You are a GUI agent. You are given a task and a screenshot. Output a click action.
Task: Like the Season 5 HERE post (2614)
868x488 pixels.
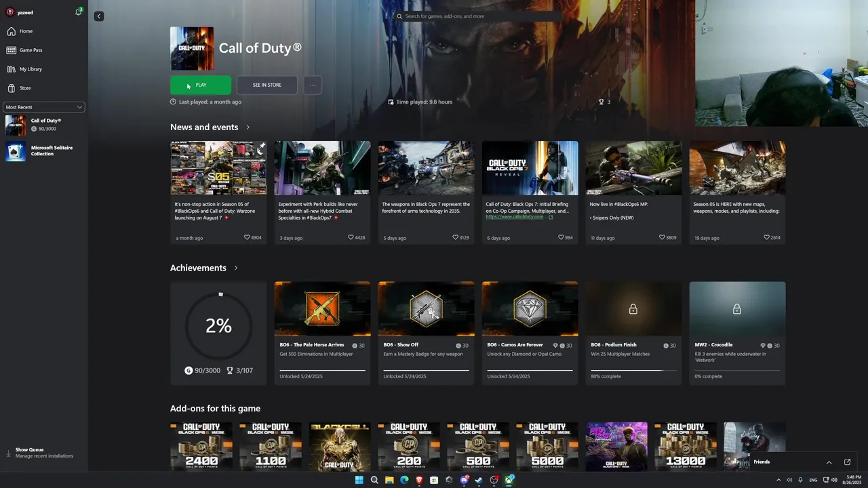point(766,238)
